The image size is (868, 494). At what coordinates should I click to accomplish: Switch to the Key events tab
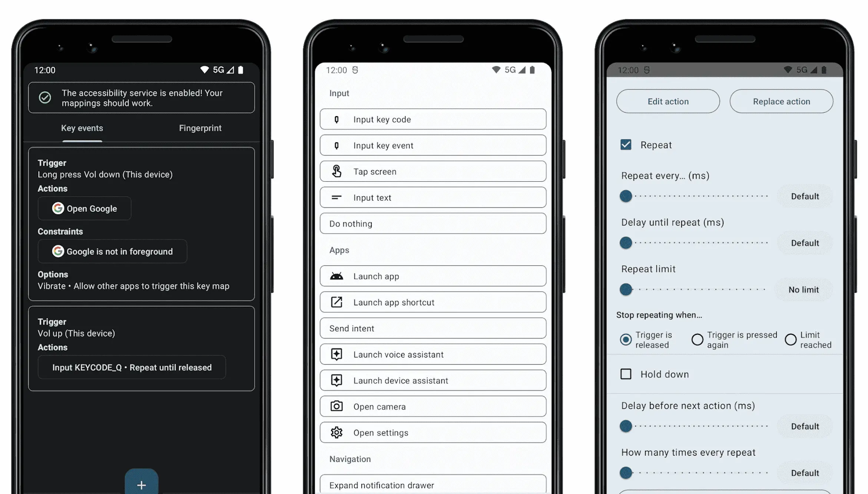[x=82, y=128]
